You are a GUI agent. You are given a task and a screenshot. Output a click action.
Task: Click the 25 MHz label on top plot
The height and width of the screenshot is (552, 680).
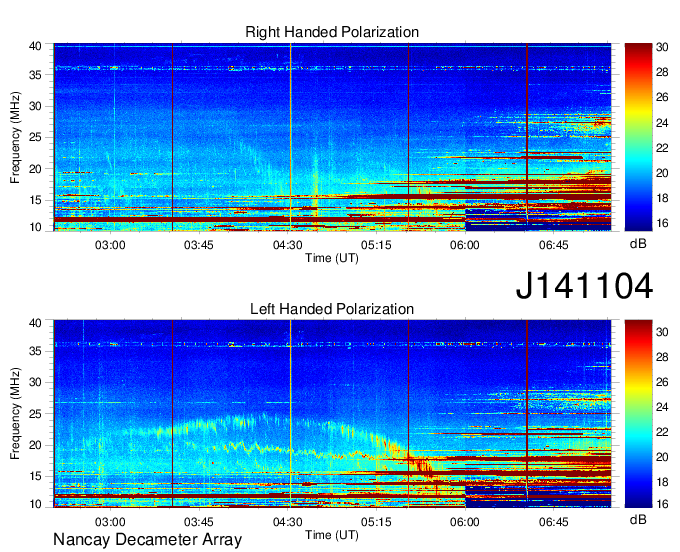[x=35, y=137]
